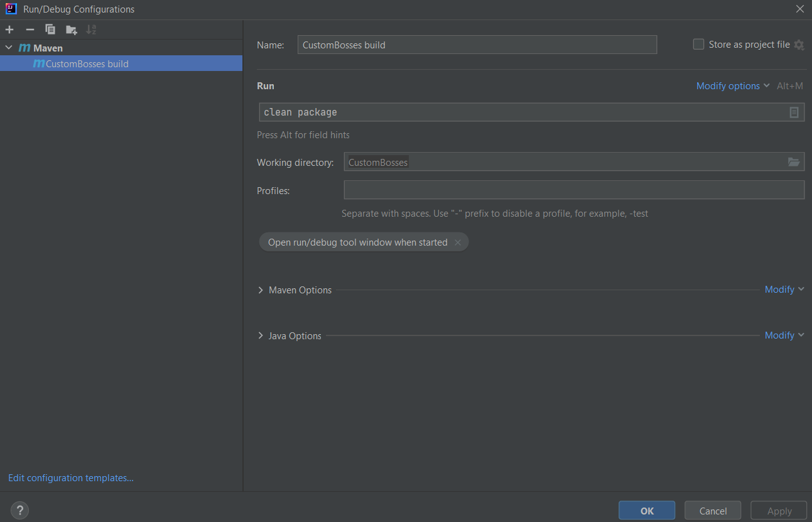Create a new folder for configurations
The height and width of the screenshot is (522, 812).
tap(71, 29)
